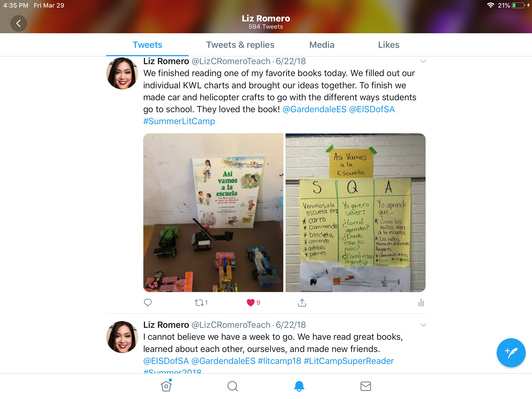Switch to the Likes tab
This screenshot has width=532, height=399.
[389, 45]
